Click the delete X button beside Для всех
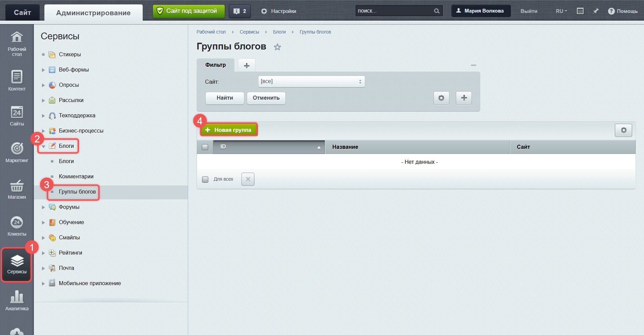 tap(248, 179)
